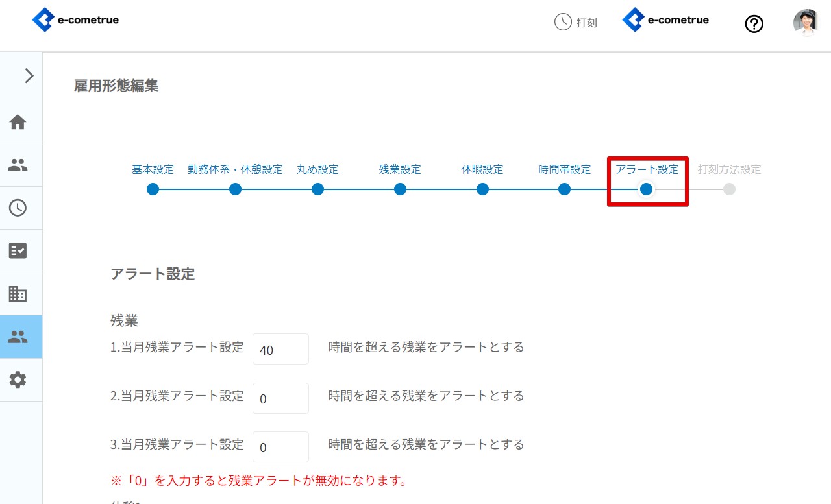Screen dimensions: 831x504
Task: Open the building icon in sidebar
Action: coord(18,294)
